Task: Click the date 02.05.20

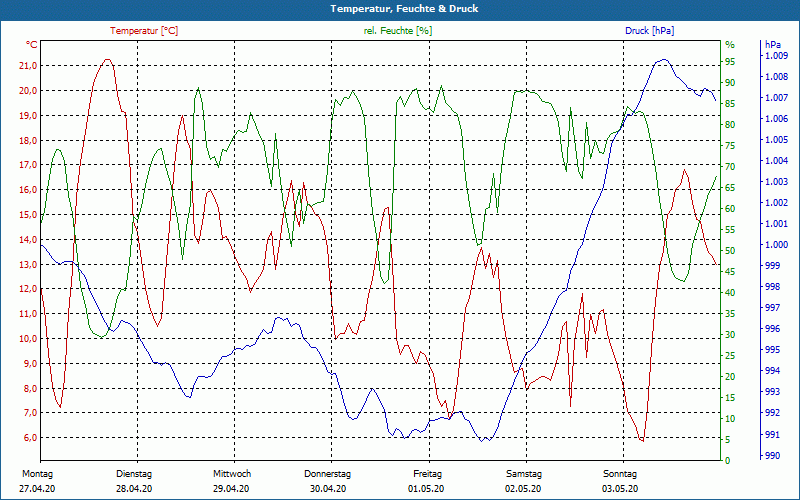Action: click(x=523, y=489)
